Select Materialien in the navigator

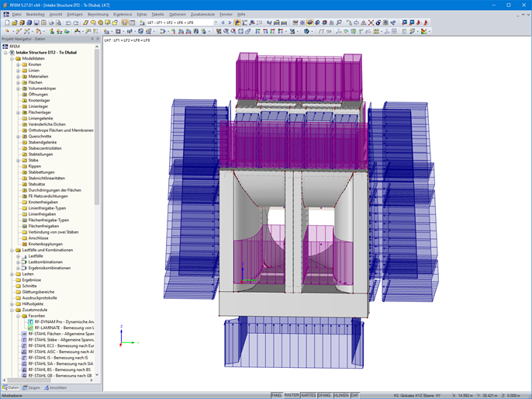click(x=38, y=76)
